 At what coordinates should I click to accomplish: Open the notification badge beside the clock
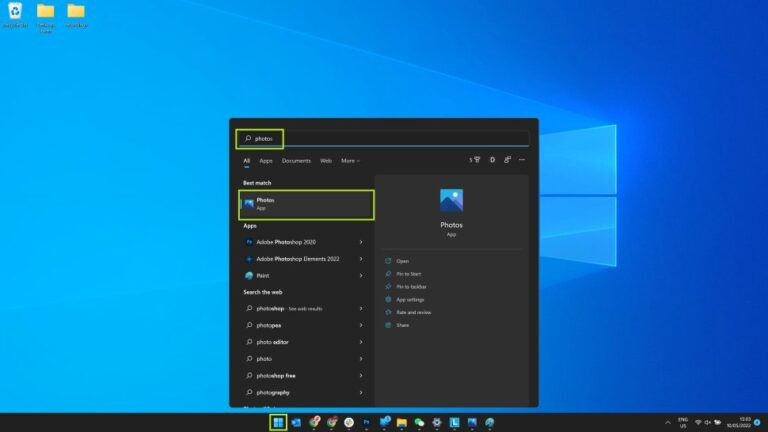757,422
